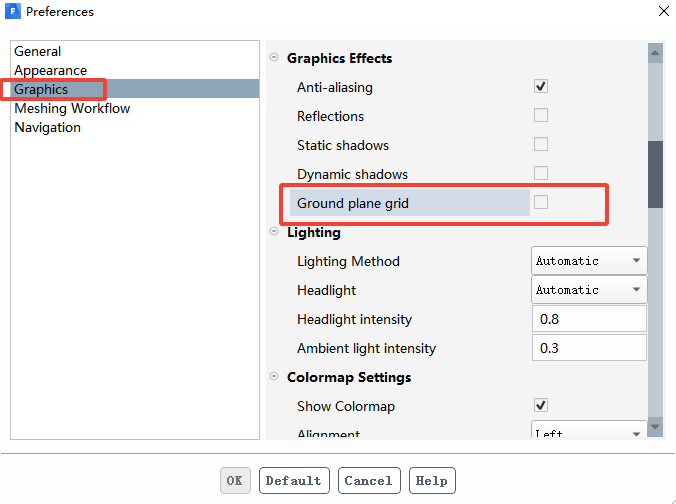Collapse the Lighting section
This screenshot has width=676, height=504.
tap(274, 232)
